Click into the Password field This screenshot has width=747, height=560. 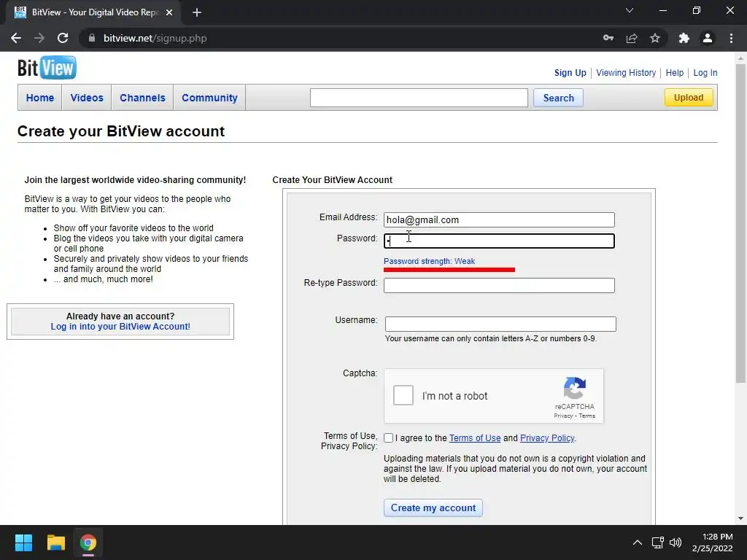499,241
